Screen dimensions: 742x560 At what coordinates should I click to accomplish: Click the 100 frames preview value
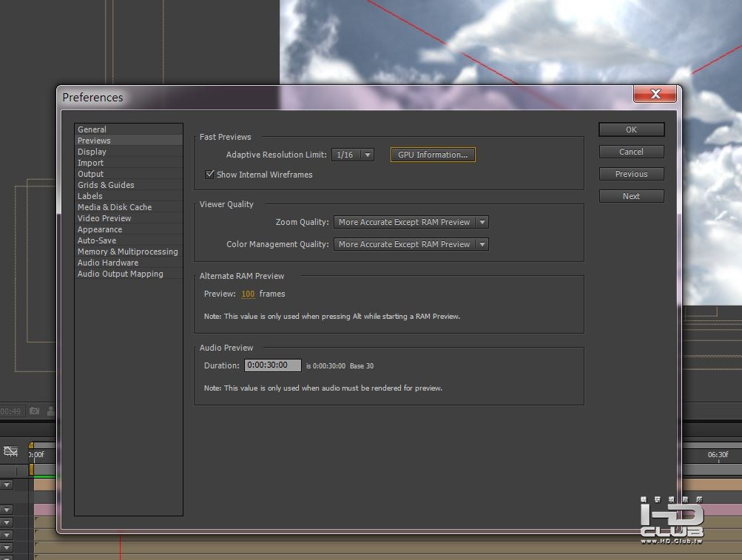pyautogui.click(x=248, y=294)
